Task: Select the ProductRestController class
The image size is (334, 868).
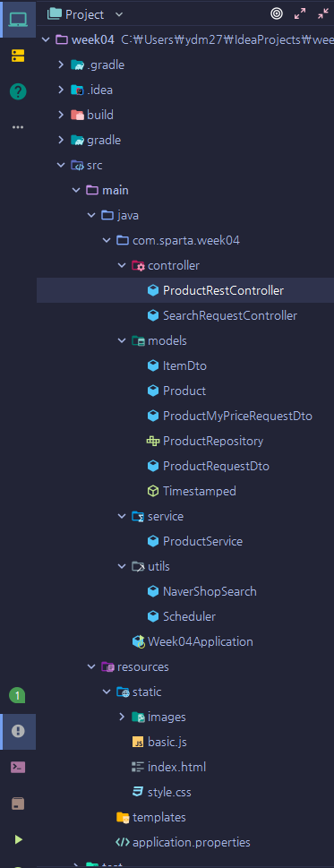Action: click(223, 290)
